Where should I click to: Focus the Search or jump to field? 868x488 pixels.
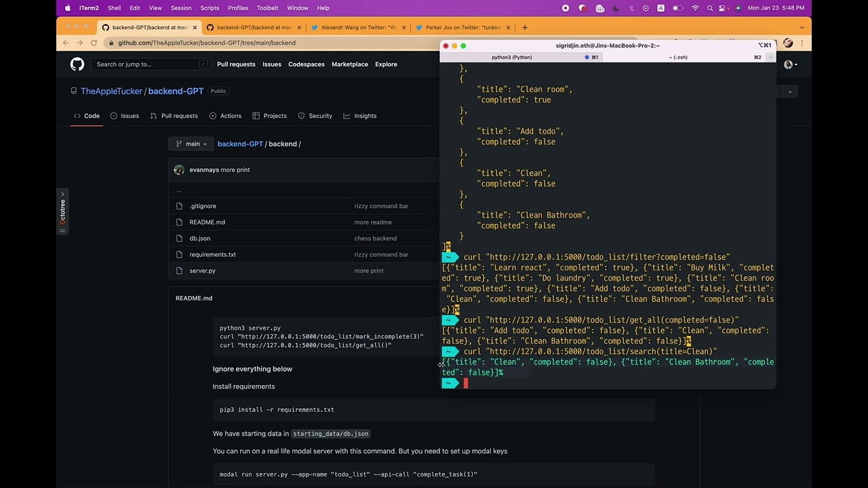click(151, 64)
